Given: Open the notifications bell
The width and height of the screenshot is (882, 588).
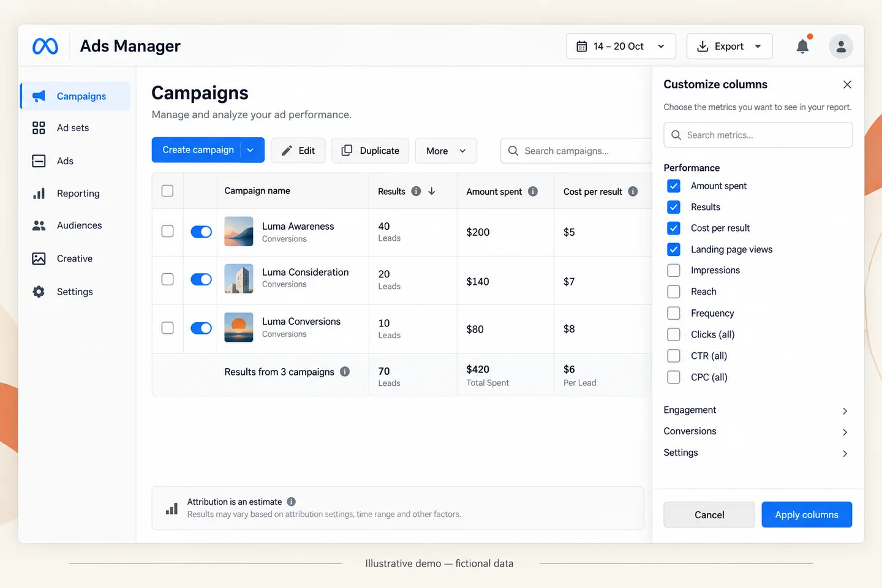Looking at the screenshot, I should click(802, 46).
